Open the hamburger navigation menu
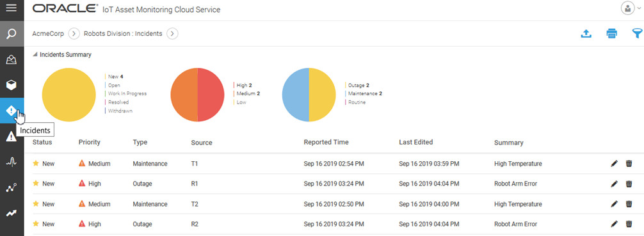Screen dimensions: 644x236 tap(12, 8)
